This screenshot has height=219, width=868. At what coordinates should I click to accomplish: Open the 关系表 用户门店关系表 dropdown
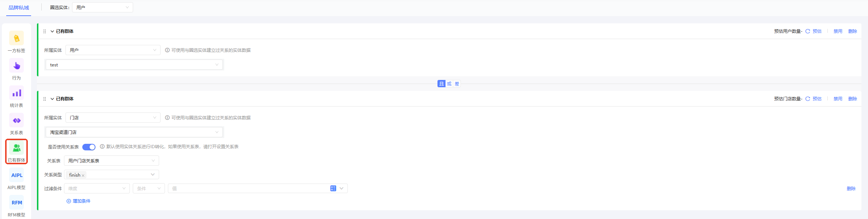click(111, 161)
